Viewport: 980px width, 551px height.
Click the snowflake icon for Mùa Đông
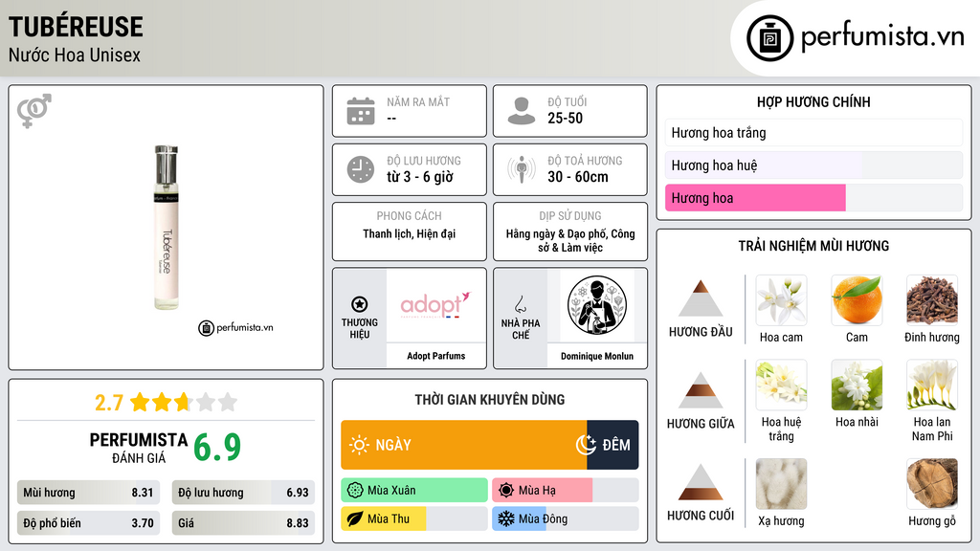pyautogui.click(x=505, y=519)
